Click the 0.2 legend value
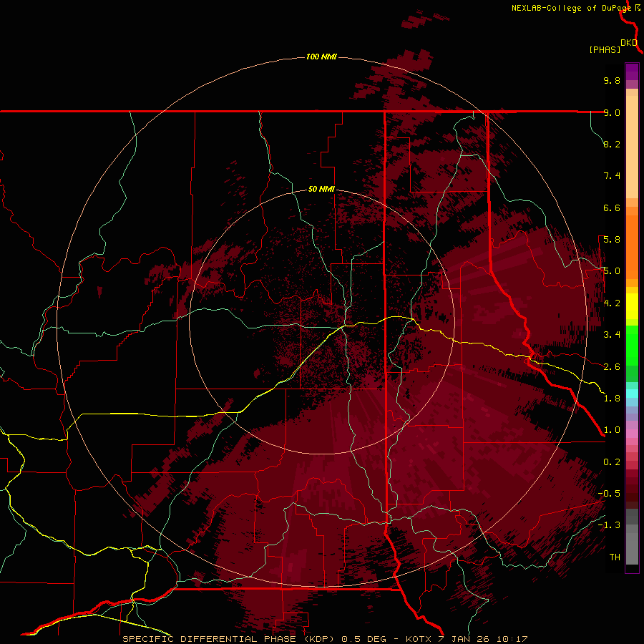The height and width of the screenshot is (644, 644). coord(612,462)
